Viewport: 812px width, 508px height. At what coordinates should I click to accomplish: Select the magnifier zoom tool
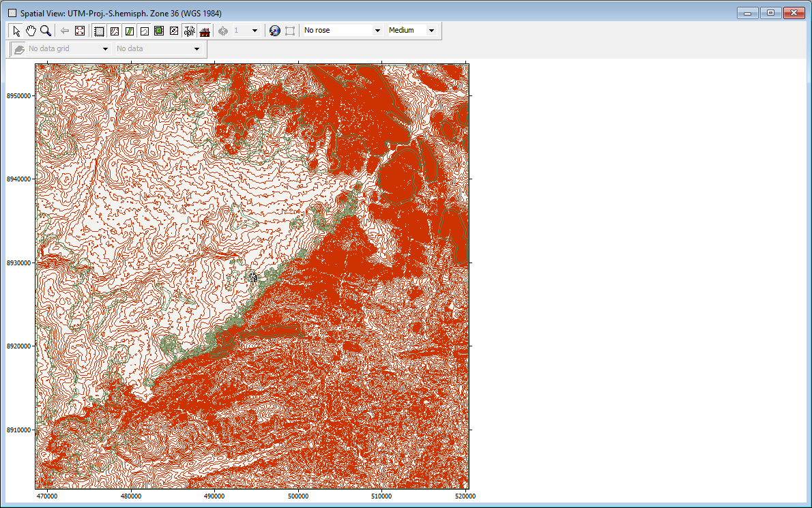[45, 31]
